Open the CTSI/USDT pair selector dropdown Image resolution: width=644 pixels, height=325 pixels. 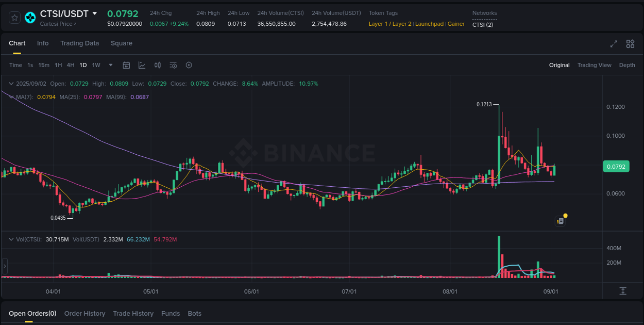tap(96, 14)
